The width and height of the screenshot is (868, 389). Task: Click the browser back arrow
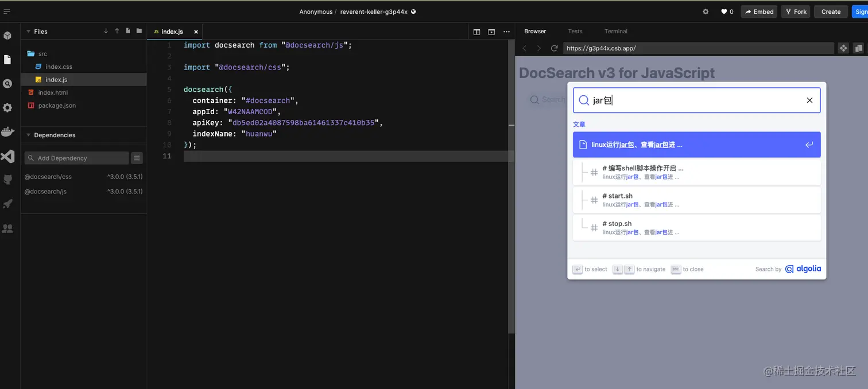[524, 48]
